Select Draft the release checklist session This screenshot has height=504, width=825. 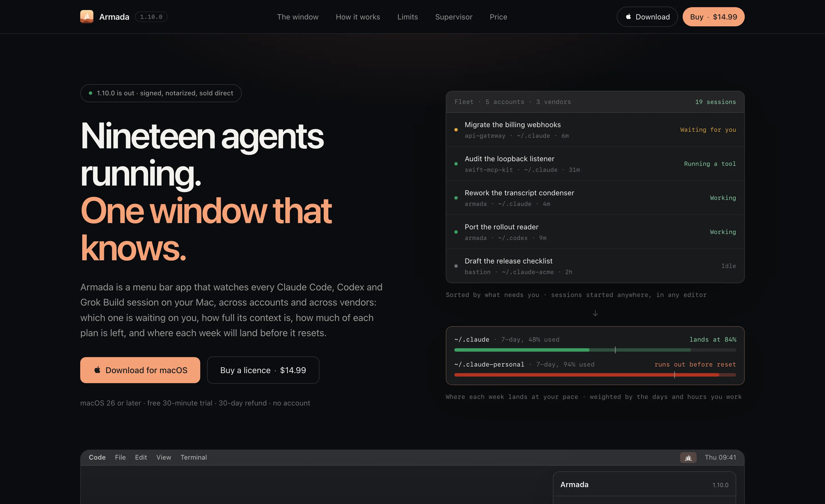pyautogui.click(x=595, y=266)
